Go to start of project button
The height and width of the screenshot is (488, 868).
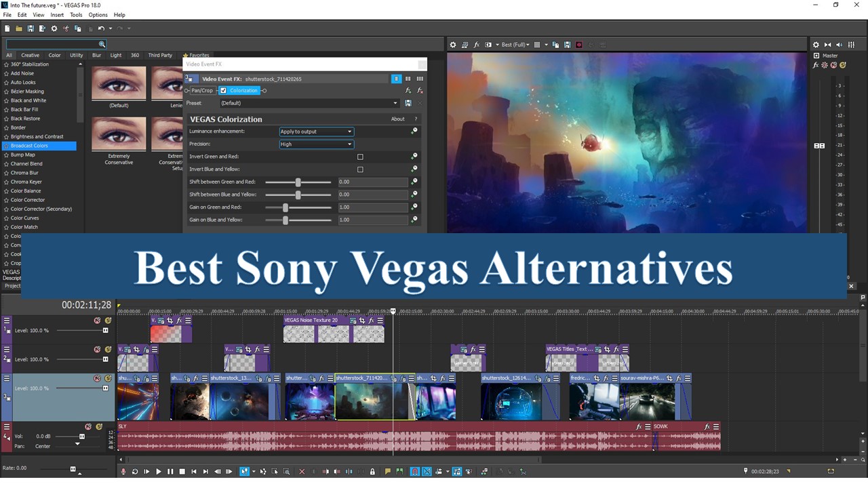click(194, 472)
